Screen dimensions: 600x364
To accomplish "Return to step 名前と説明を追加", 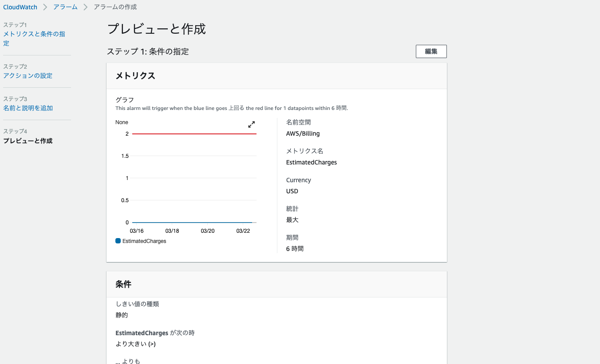I will coord(28,108).
